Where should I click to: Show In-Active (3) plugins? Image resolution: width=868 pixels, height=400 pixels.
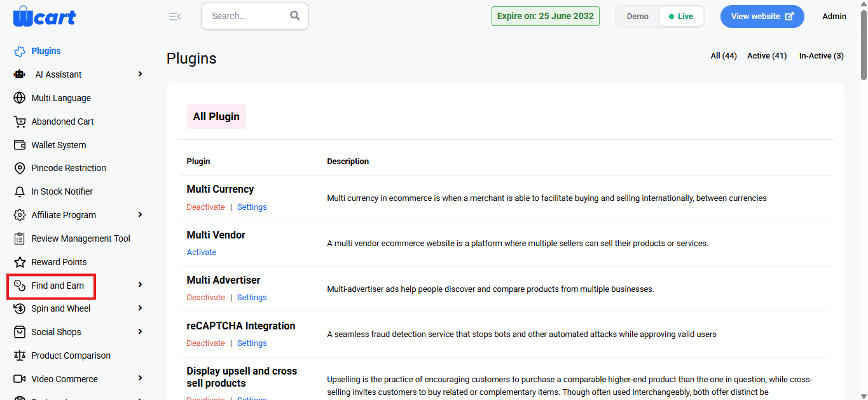tap(822, 56)
